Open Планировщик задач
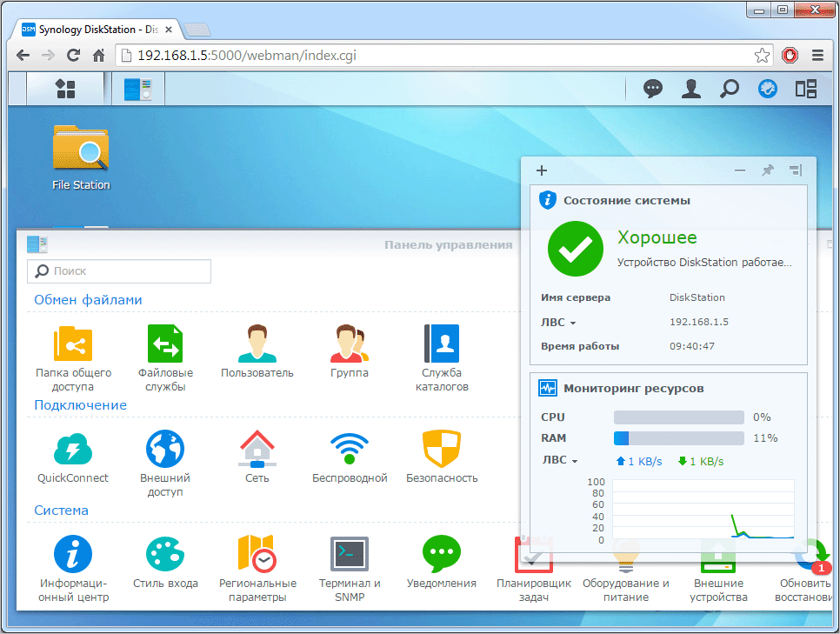The height and width of the screenshot is (634, 840). click(534, 569)
